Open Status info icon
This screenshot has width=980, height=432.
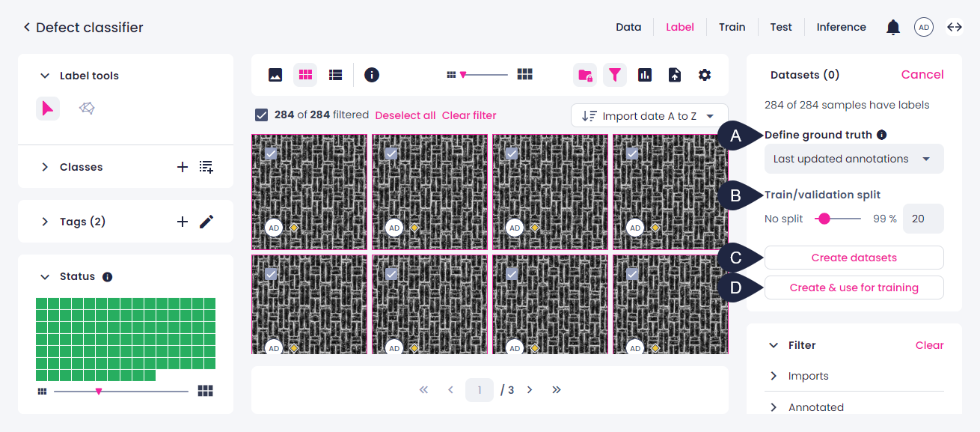pyautogui.click(x=107, y=277)
